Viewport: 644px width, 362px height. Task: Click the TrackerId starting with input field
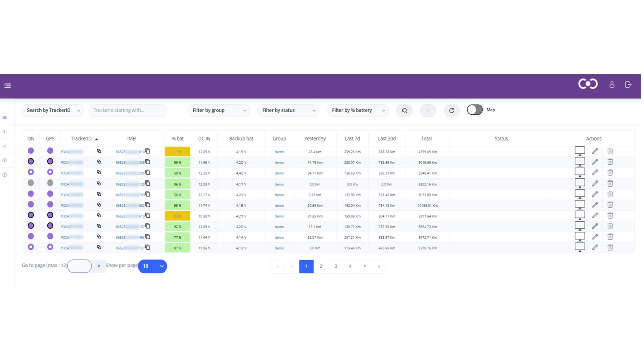[127, 111]
